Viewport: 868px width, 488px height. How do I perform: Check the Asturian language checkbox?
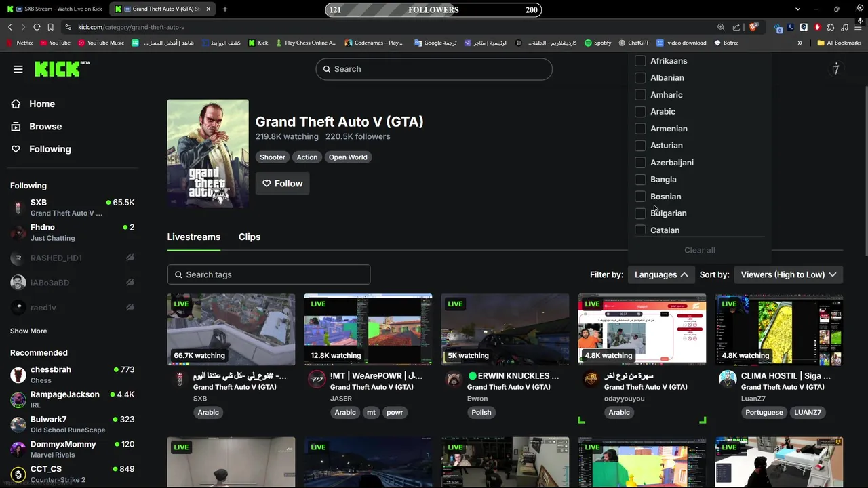(640, 146)
